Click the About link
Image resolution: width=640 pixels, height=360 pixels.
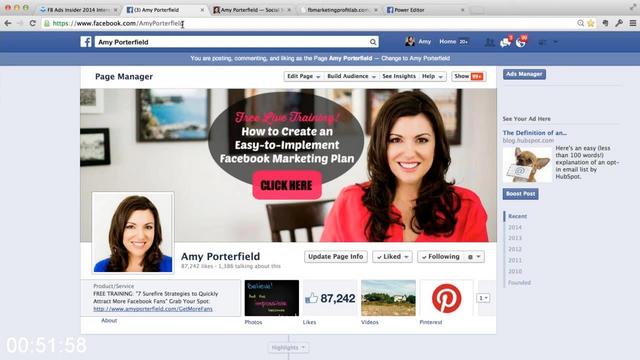click(x=109, y=320)
